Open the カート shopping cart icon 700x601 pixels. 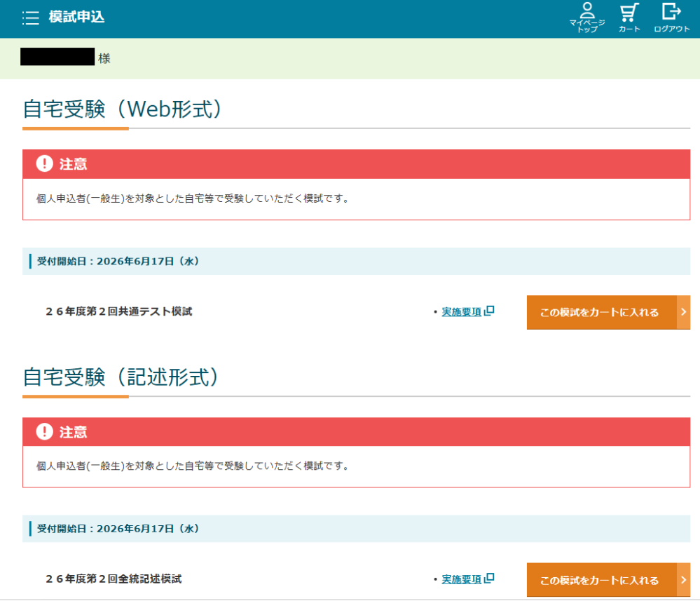click(629, 18)
